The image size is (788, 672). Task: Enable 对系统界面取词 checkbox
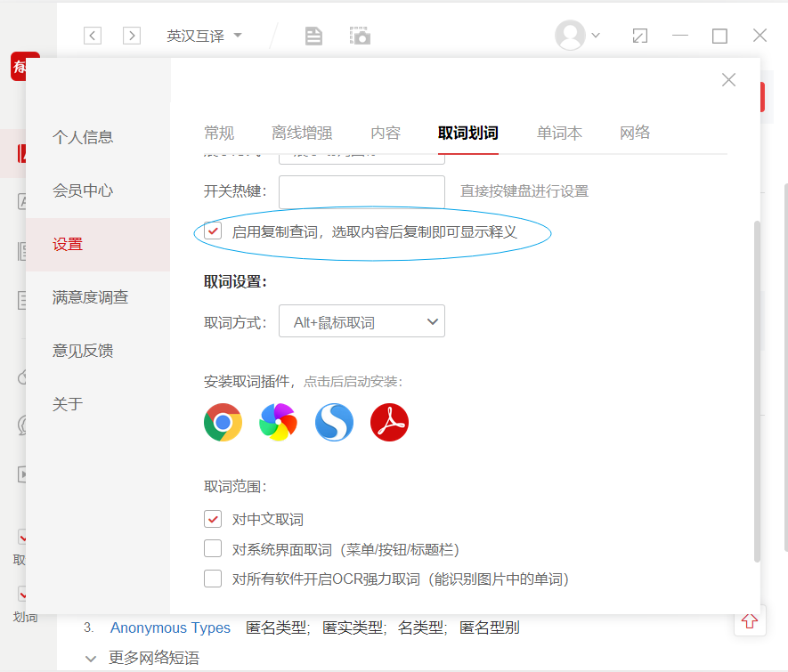(x=213, y=548)
